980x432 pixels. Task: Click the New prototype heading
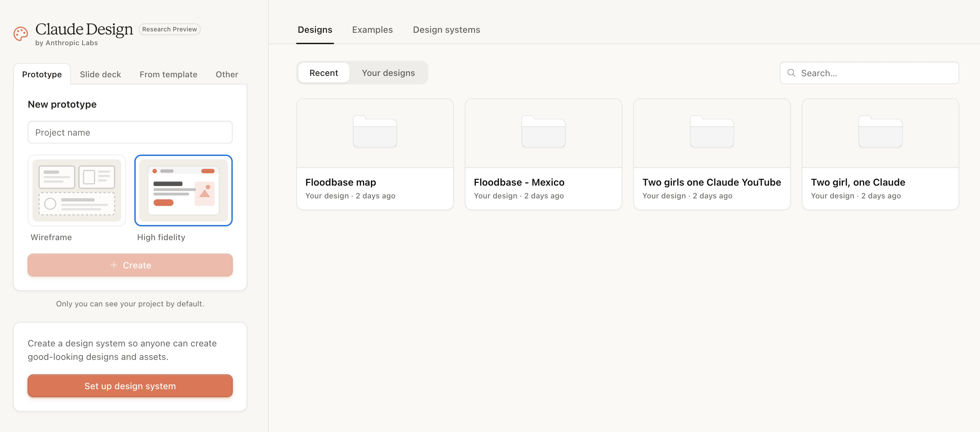(63, 104)
